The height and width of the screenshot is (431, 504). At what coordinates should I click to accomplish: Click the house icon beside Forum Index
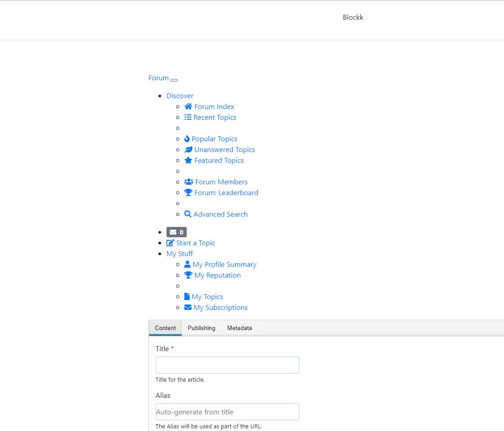188,107
